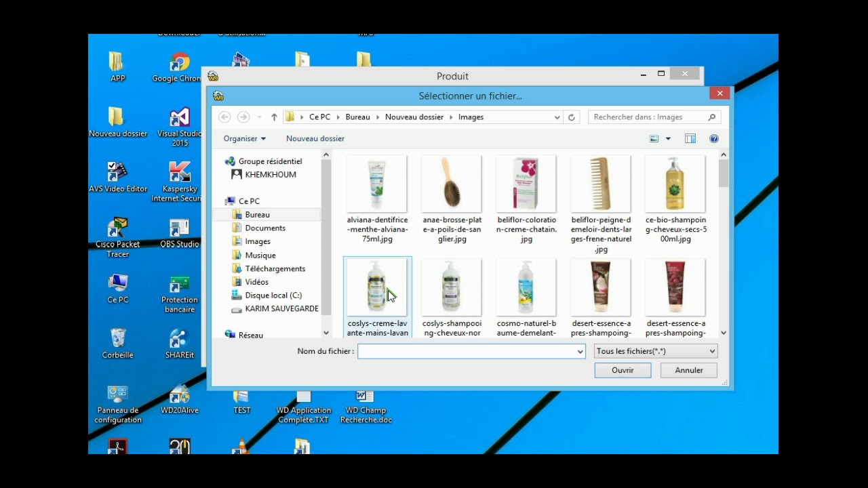868x488 pixels.
Task: Open Cisco Packet Tracer shortcut
Action: [117, 237]
